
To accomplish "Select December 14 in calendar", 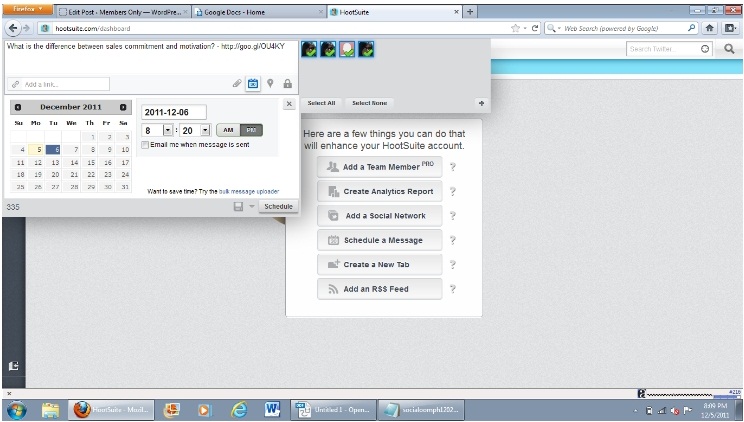I will [71, 162].
